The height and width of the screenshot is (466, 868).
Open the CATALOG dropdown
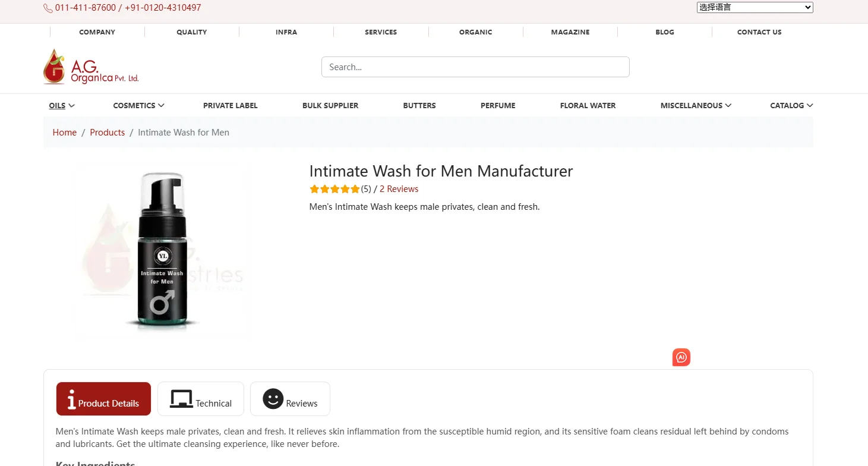791,105
